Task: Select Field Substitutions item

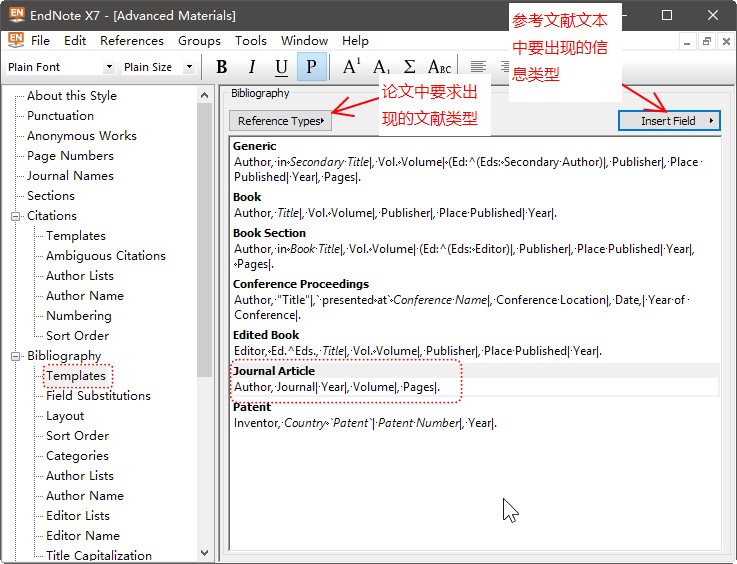Action: click(98, 396)
